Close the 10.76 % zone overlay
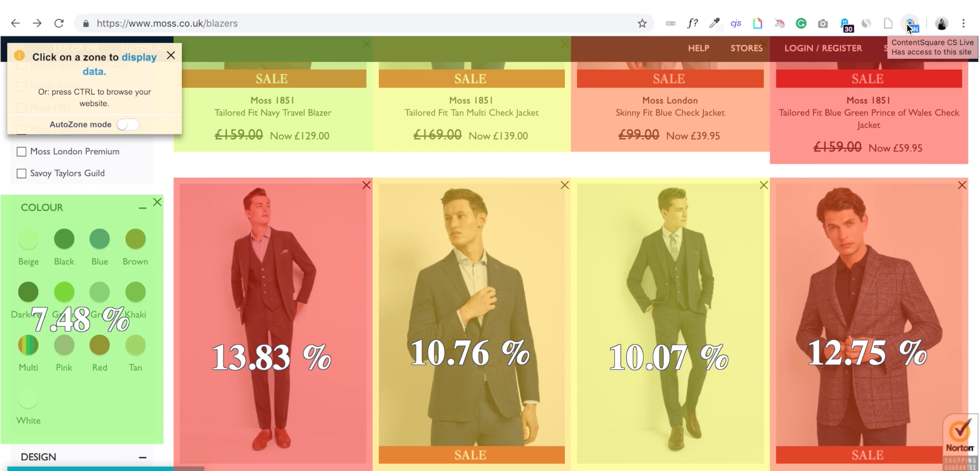The width and height of the screenshot is (980, 471). coord(564,185)
